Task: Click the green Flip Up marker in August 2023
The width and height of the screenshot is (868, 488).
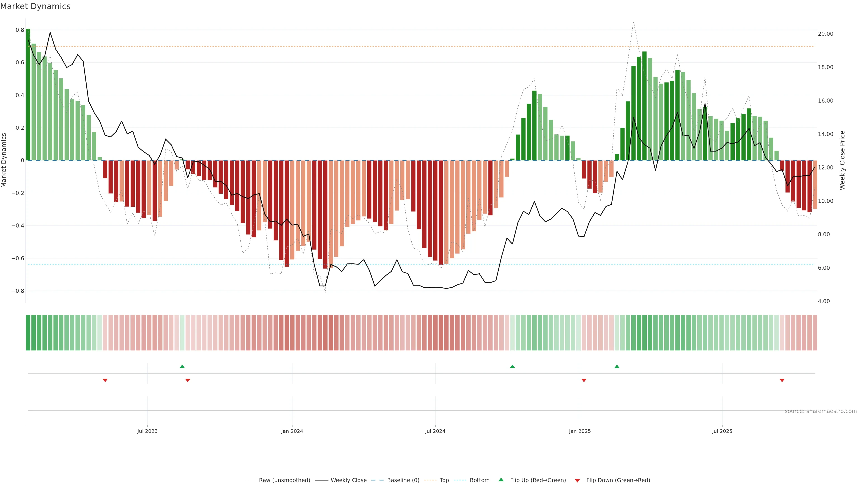Action: [x=182, y=366]
